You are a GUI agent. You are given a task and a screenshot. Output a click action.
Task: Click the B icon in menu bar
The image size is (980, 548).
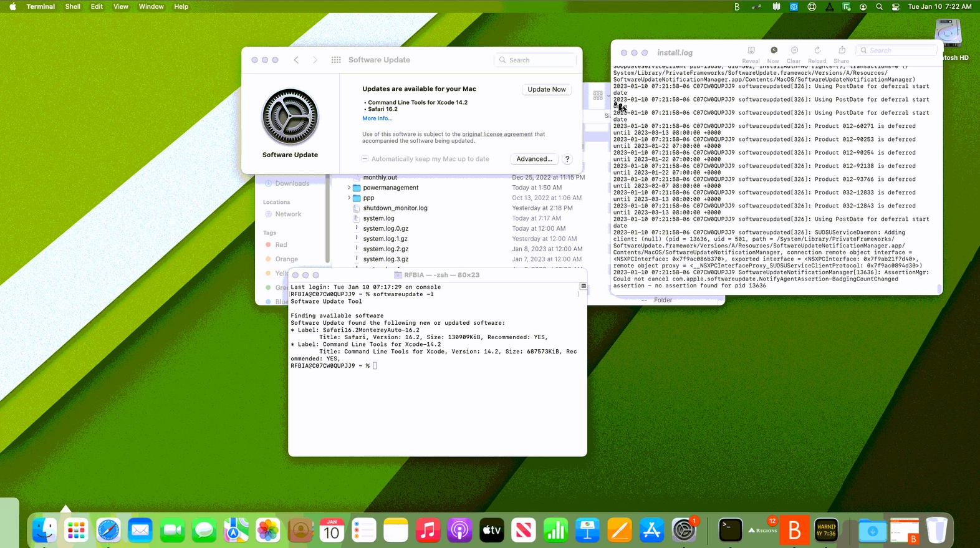(737, 7)
